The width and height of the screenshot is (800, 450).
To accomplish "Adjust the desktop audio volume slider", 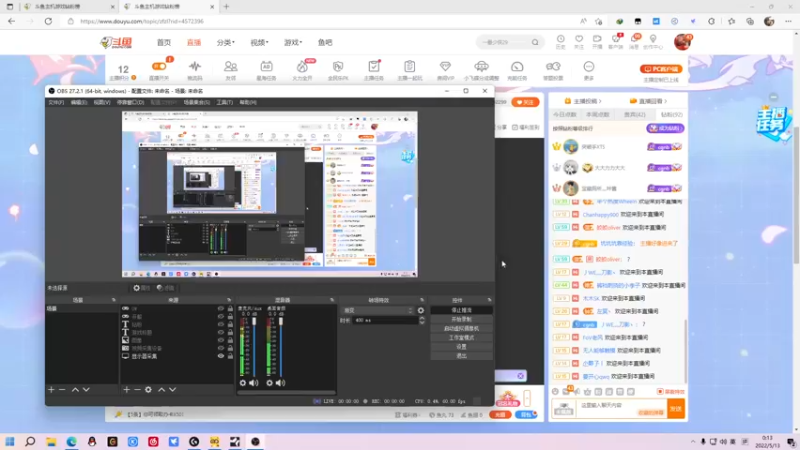I will pos(281,346).
